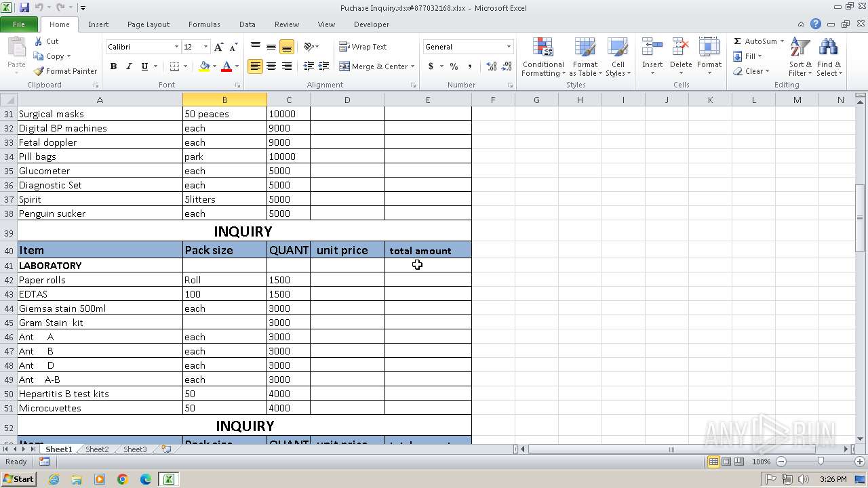Click zoom out minus button
The height and width of the screenshot is (488, 868).
tap(781, 462)
